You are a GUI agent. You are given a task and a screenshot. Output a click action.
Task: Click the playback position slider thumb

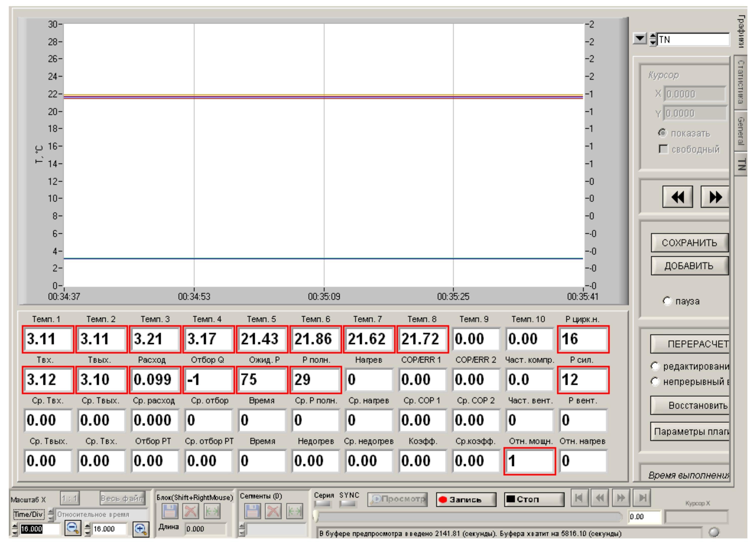316,517
